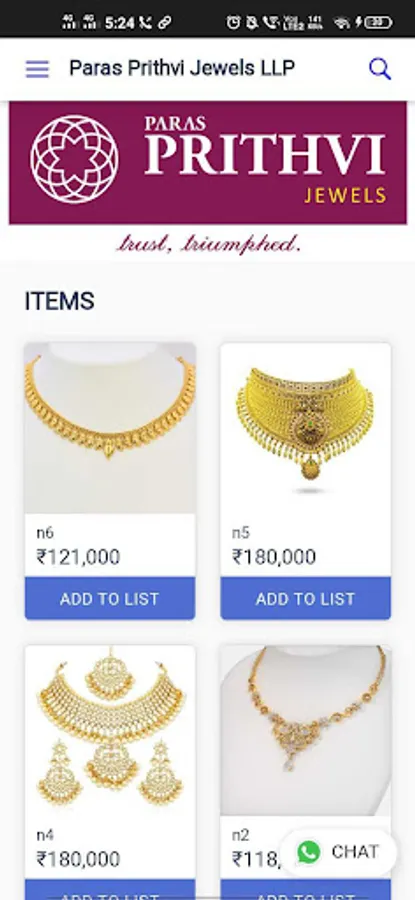Select the ₹180,000 price of n5
415x900 pixels.
274,557
